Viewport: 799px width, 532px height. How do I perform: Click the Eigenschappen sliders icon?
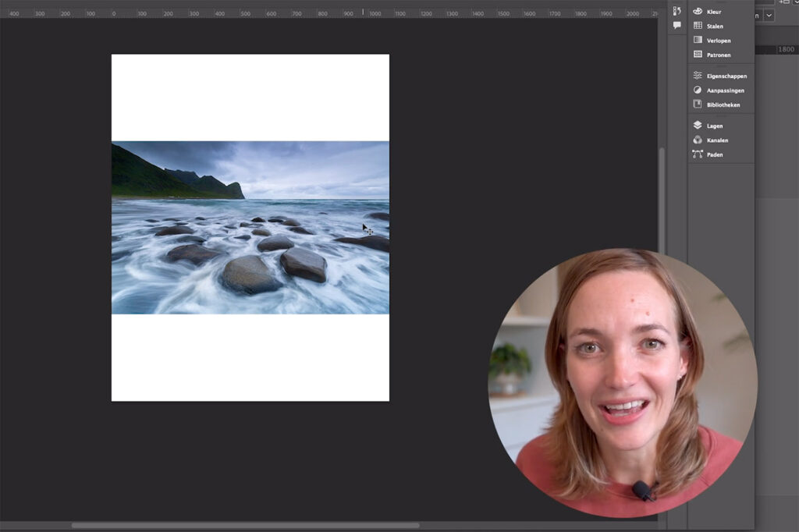point(698,76)
